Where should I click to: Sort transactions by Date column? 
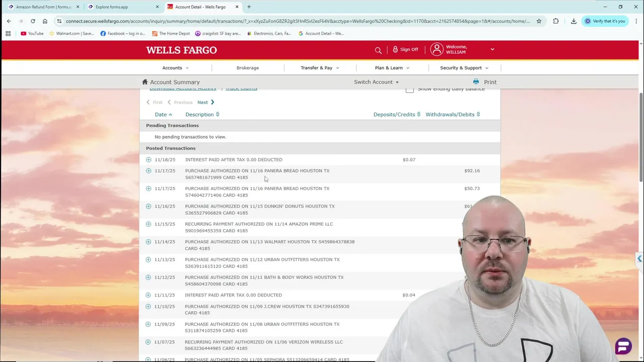click(164, 115)
